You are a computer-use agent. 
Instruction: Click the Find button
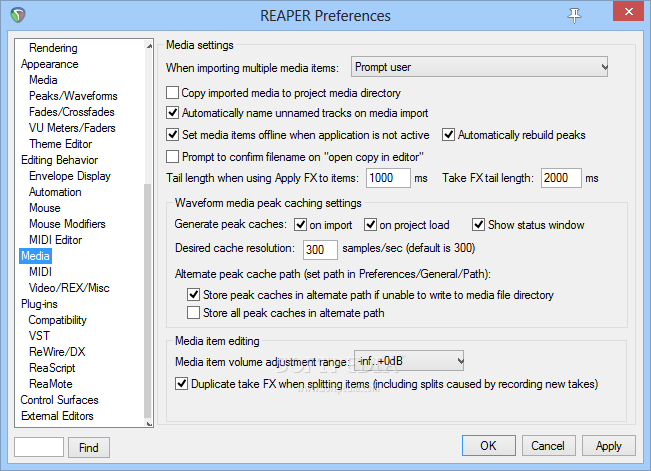coord(89,447)
